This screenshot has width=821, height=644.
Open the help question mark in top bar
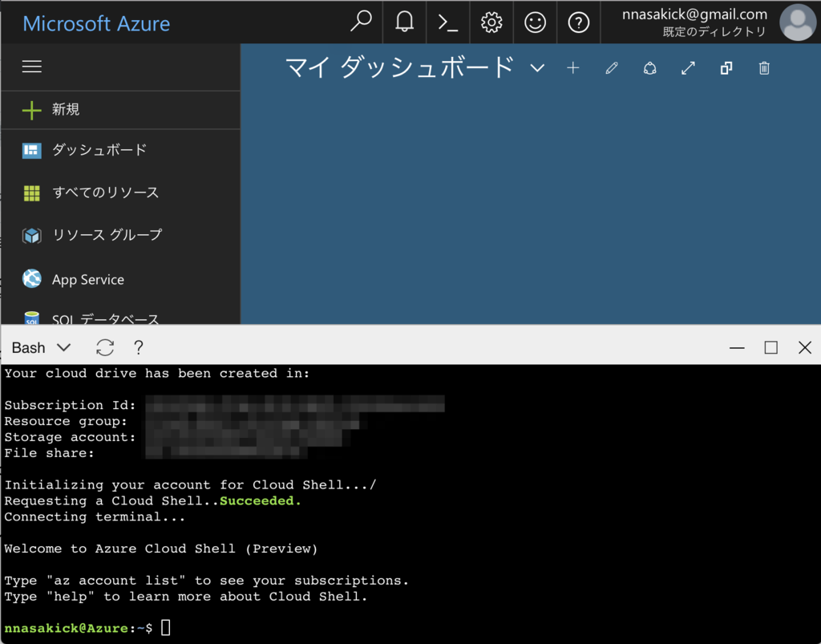point(578,22)
